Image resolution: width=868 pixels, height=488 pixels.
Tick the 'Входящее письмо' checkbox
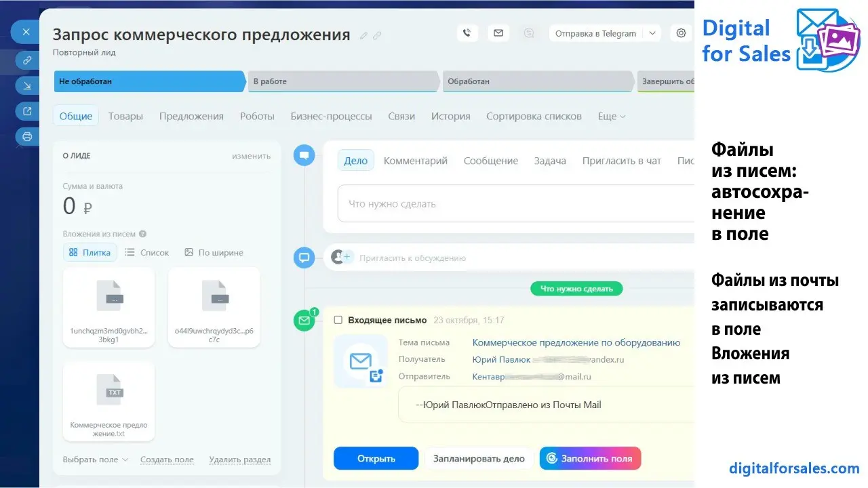[338, 321]
